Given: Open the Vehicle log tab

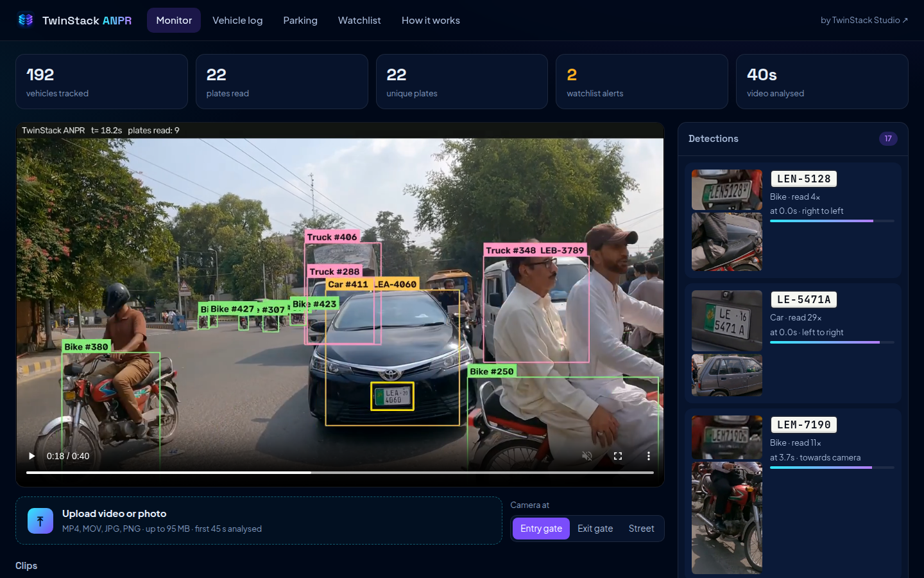Looking at the screenshot, I should point(237,21).
